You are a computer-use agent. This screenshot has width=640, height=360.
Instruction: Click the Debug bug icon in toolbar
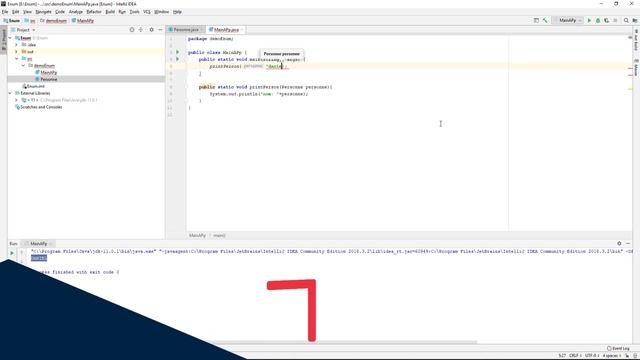(598, 20)
